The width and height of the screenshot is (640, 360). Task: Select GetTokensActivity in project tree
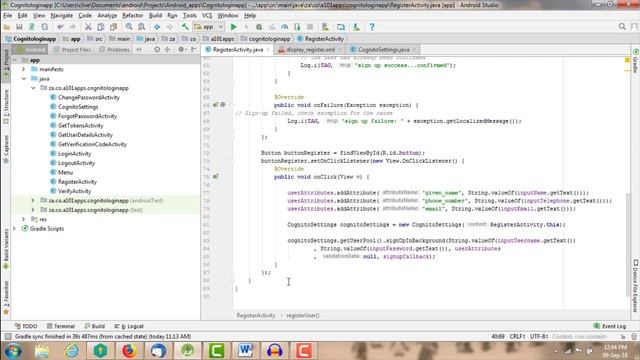click(80, 126)
